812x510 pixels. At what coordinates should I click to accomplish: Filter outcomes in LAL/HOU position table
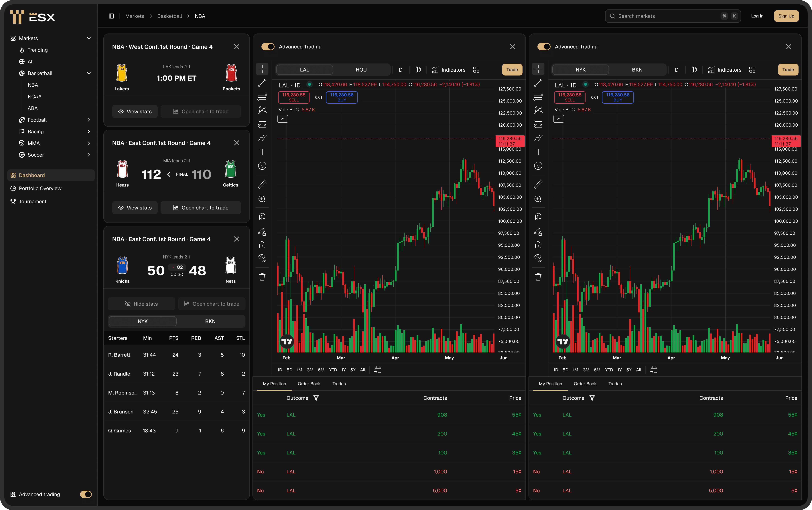[x=316, y=398]
